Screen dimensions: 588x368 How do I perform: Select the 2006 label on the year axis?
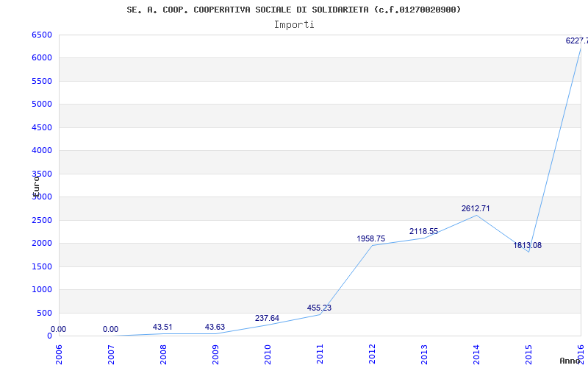[x=60, y=355]
